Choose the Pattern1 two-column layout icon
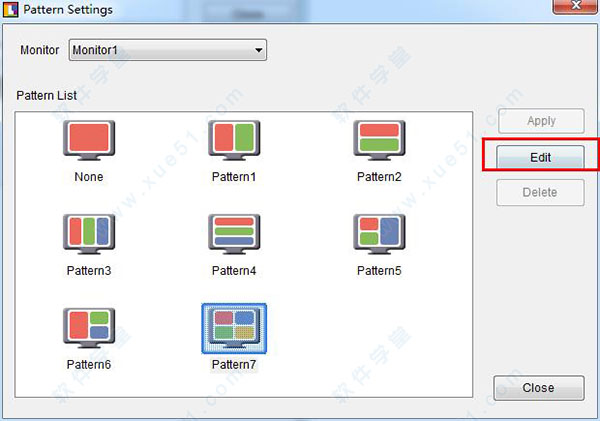 click(234, 140)
